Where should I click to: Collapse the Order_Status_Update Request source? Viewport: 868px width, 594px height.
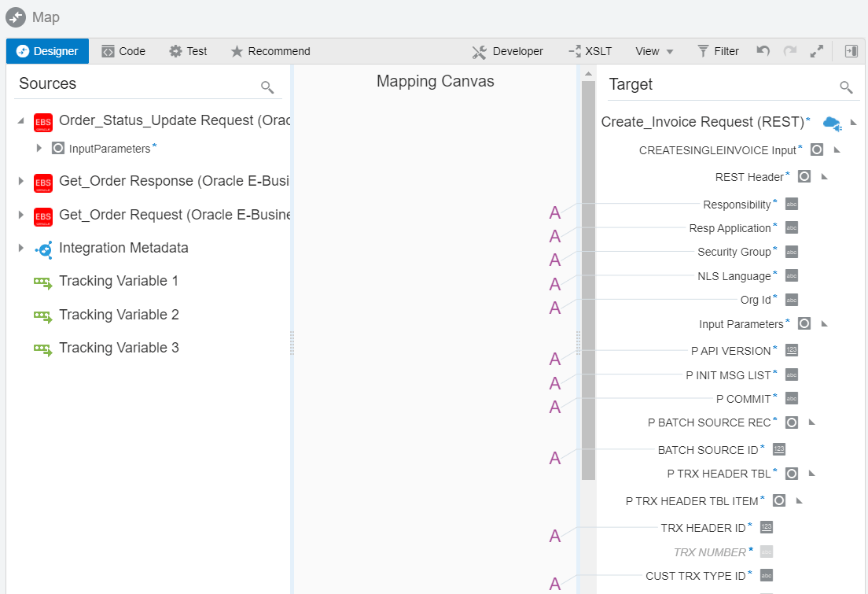click(21, 121)
